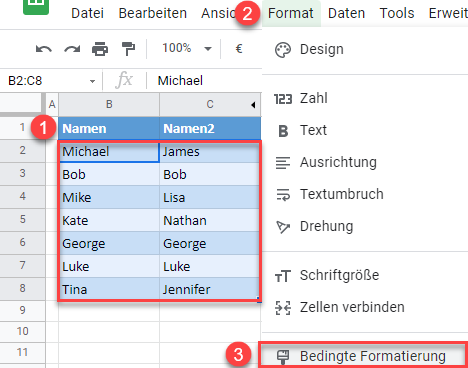The width and height of the screenshot is (468, 368).
Task: Select row 9 header
Action: (22, 310)
